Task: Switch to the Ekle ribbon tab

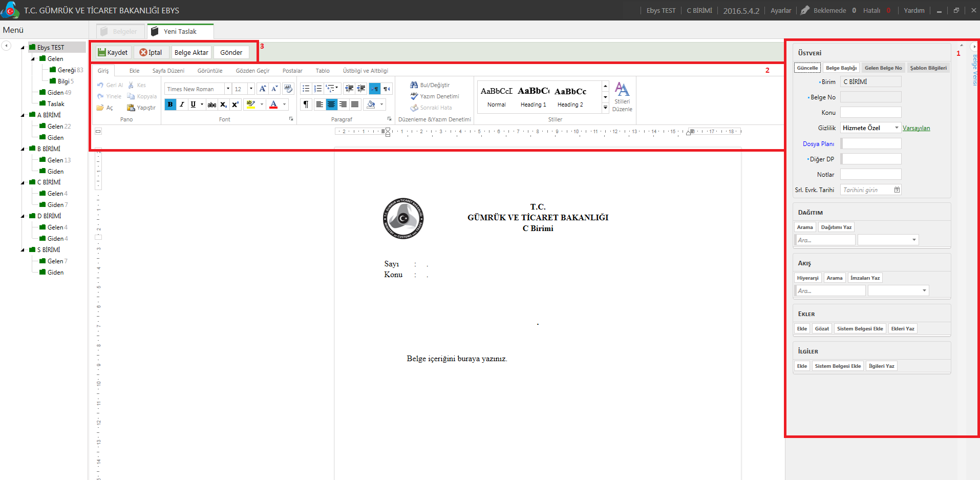Action: (134, 71)
